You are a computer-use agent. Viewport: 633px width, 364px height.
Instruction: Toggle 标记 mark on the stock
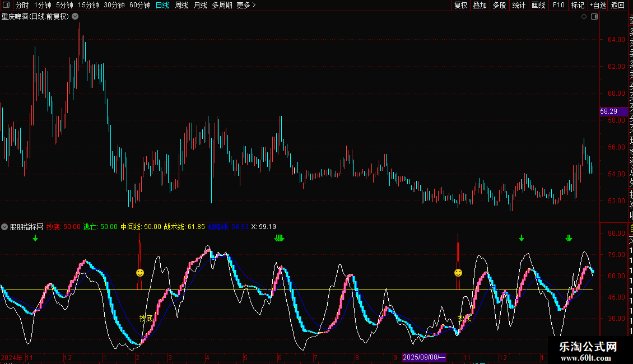(577, 5)
